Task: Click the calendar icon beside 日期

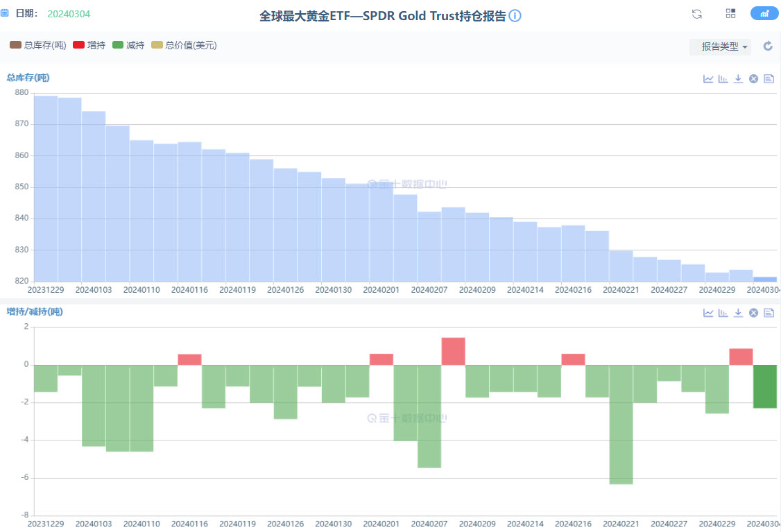Action: [5, 14]
